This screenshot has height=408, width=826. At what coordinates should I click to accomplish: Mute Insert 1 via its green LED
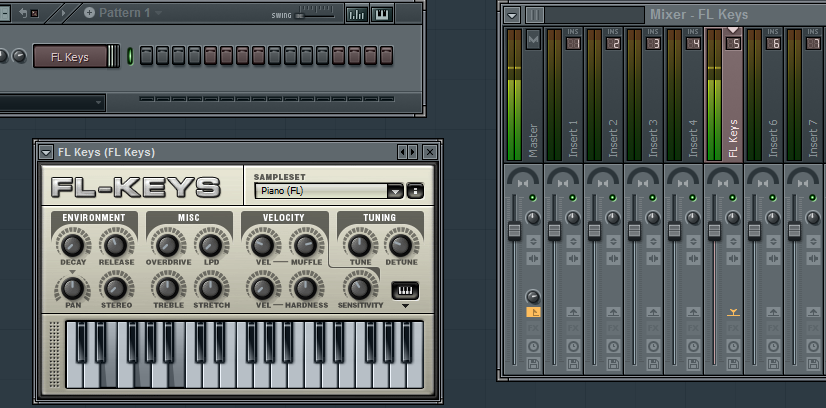click(x=572, y=197)
